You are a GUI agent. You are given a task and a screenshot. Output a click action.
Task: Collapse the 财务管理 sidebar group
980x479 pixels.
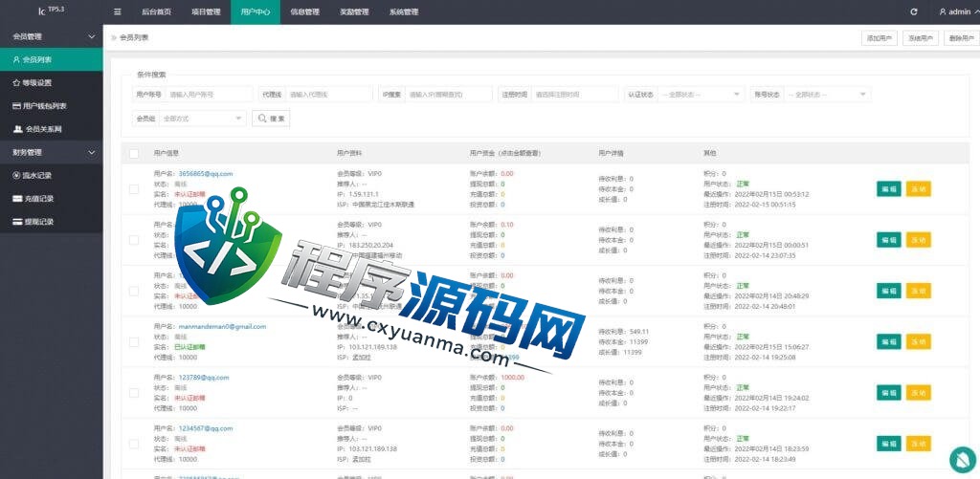52,152
